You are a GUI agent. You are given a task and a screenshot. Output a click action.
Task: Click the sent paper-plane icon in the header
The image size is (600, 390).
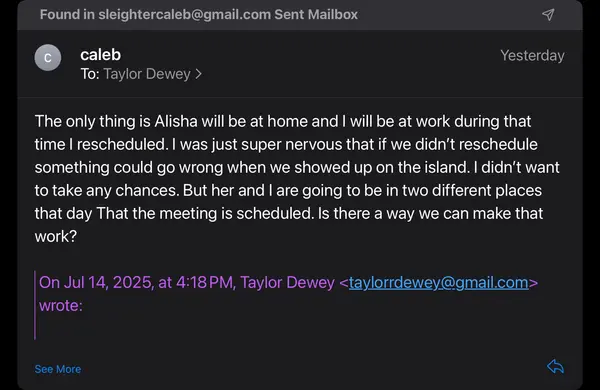pyautogui.click(x=548, y=15)
